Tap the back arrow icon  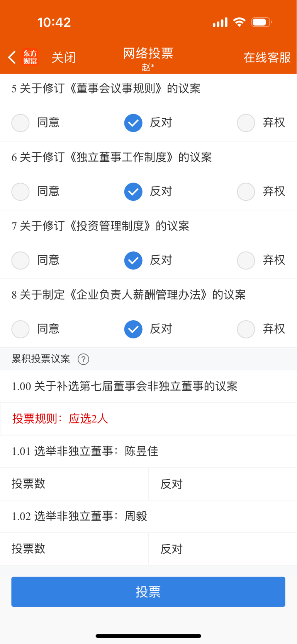pyautogui.click(x=12, y=57)
